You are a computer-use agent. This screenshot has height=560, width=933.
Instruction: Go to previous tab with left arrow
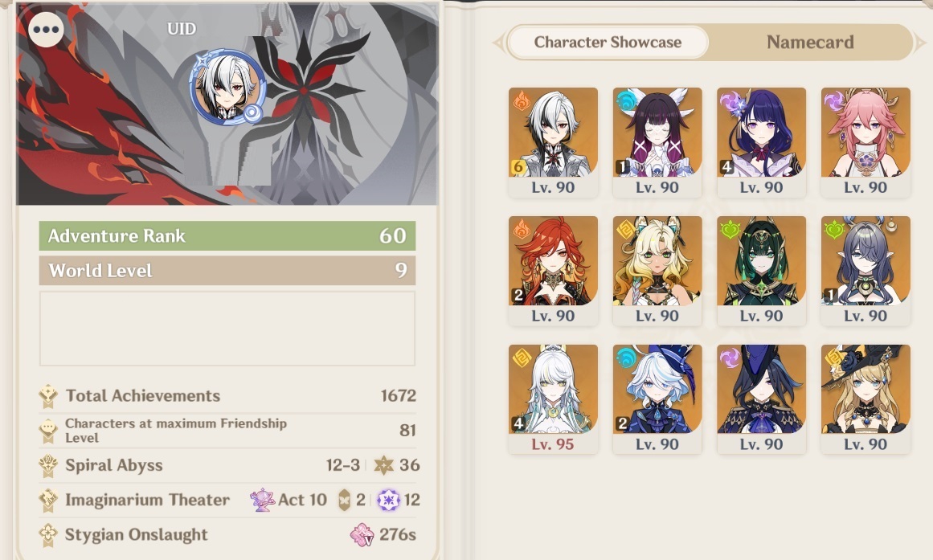[x=499, y=43]
